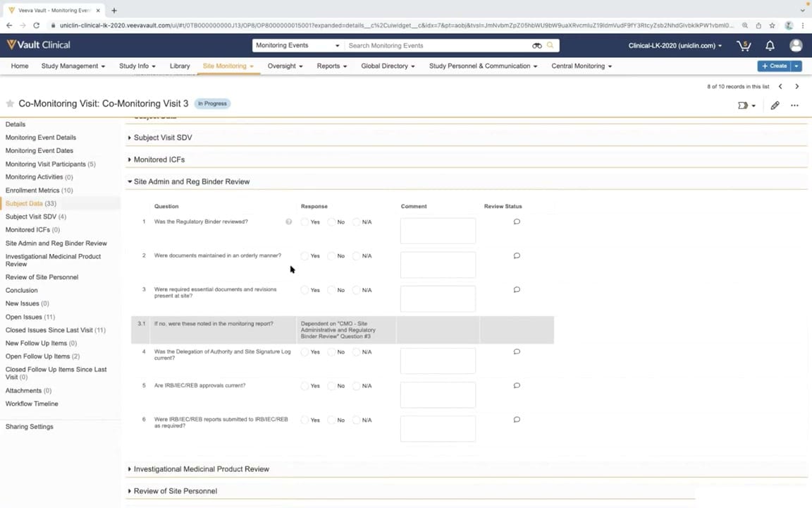Open review comment icon for question 6

click(516, 419)
